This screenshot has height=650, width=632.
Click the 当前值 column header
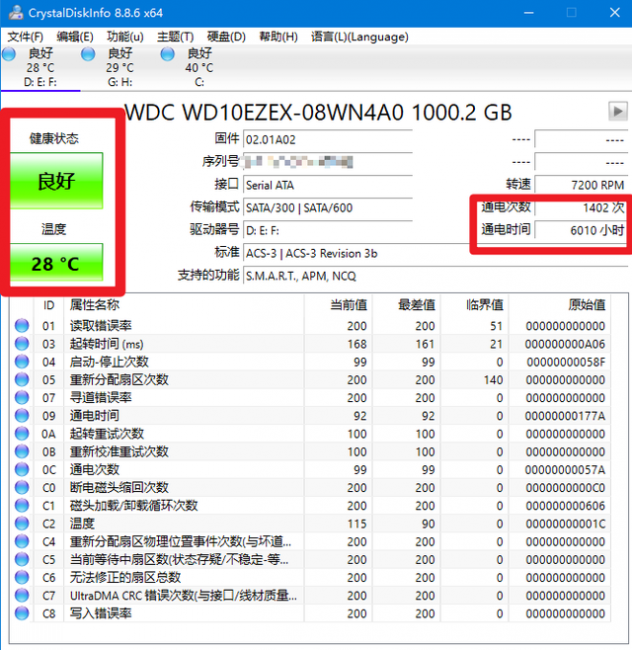click(x=349, y=305)
